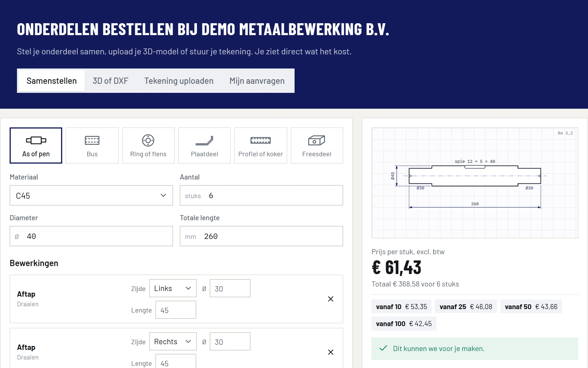The height and width of the screenshot is (368, 588).
Task: Focus the Diameter input showing 40
Action: click(91, 236)
